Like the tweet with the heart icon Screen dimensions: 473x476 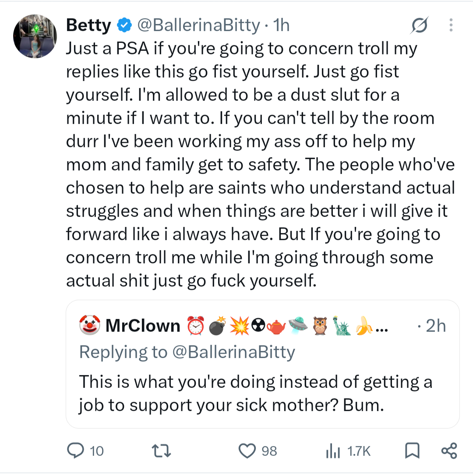[247, 451]
